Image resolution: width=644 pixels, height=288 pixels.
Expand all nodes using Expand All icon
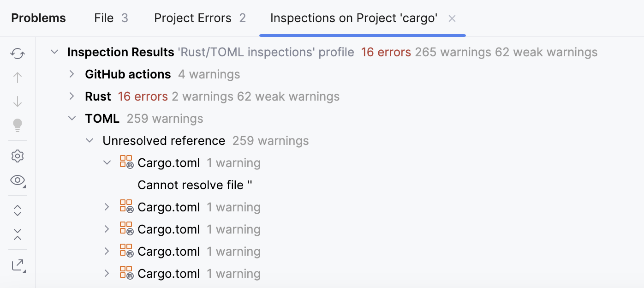pos(17,210)
